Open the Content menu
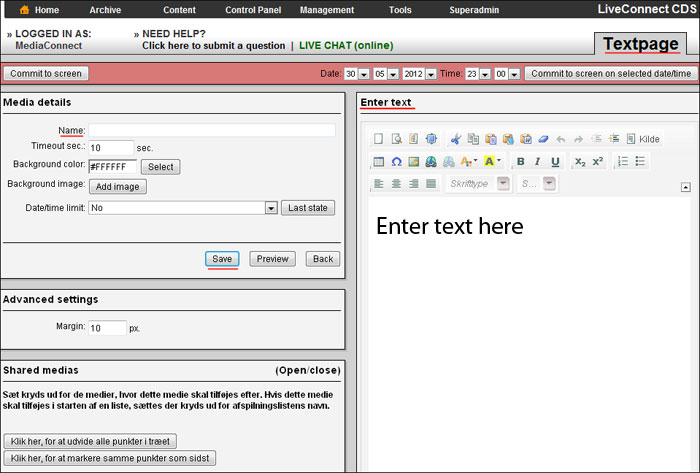Screen dimensions: 700x473 179,10
